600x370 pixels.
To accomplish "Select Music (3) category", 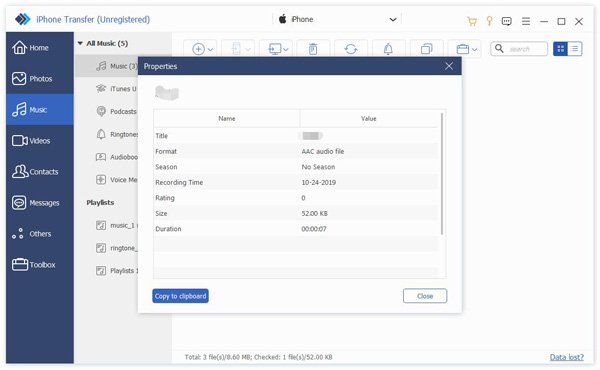I will point(106,66).
